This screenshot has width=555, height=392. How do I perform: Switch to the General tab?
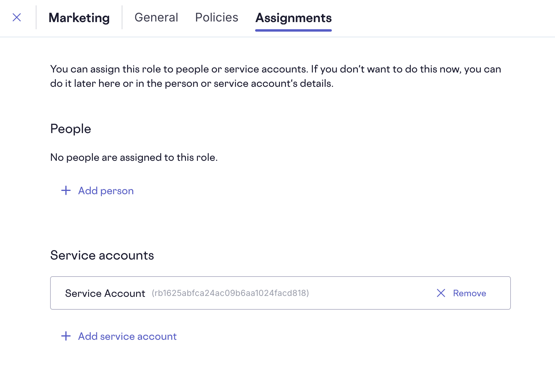pos(156,17)
